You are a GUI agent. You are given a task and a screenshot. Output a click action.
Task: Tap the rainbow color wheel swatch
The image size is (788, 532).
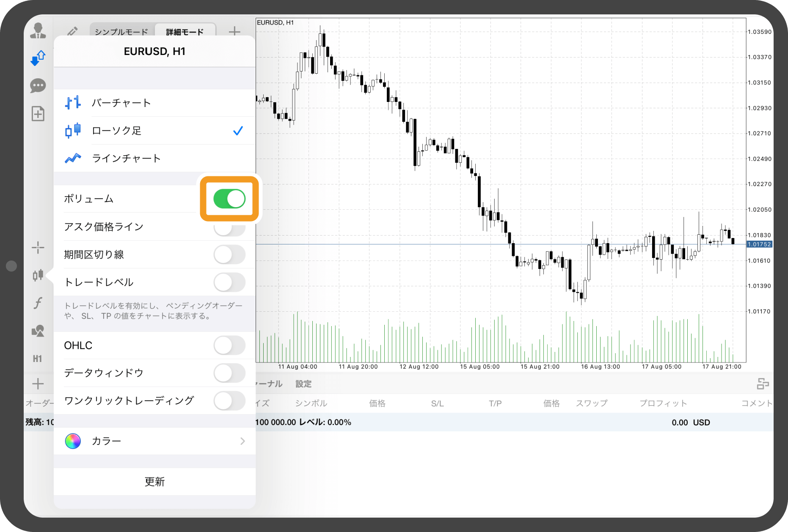73,441
